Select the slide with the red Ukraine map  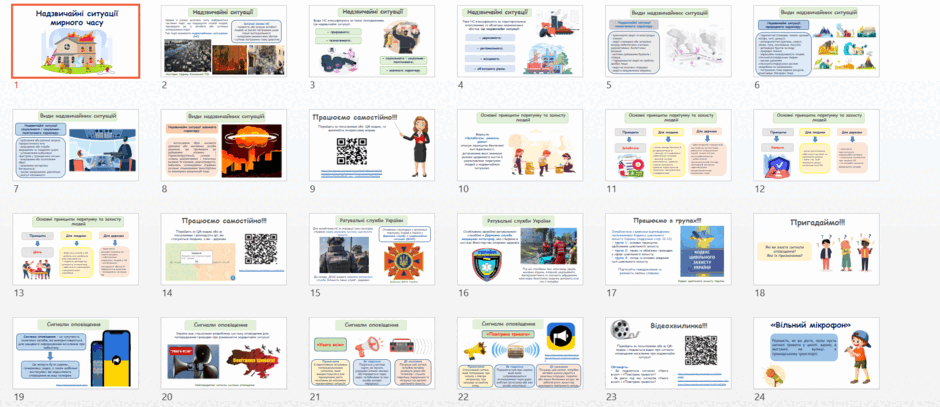(224, 352)
